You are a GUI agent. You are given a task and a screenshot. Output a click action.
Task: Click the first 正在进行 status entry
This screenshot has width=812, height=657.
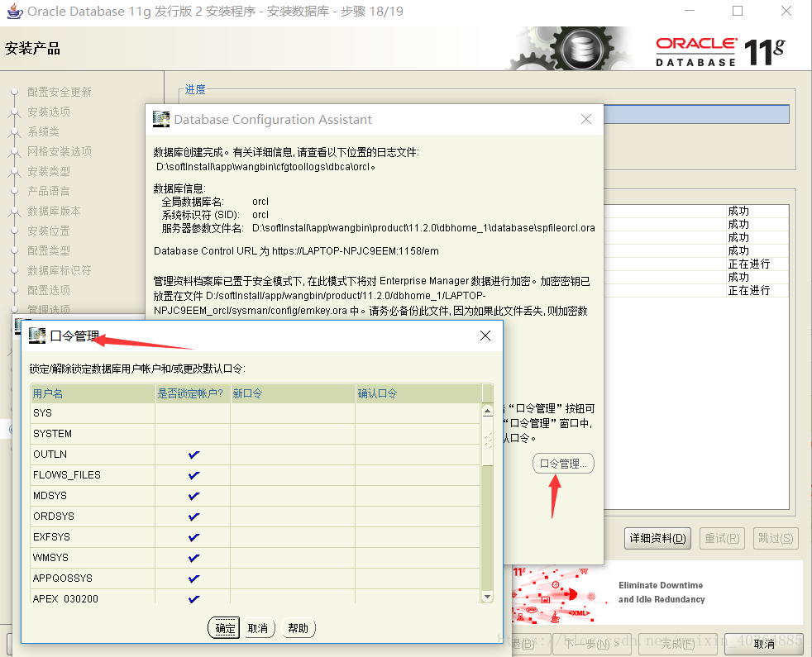pyautogui.click(x=749, y=264)
